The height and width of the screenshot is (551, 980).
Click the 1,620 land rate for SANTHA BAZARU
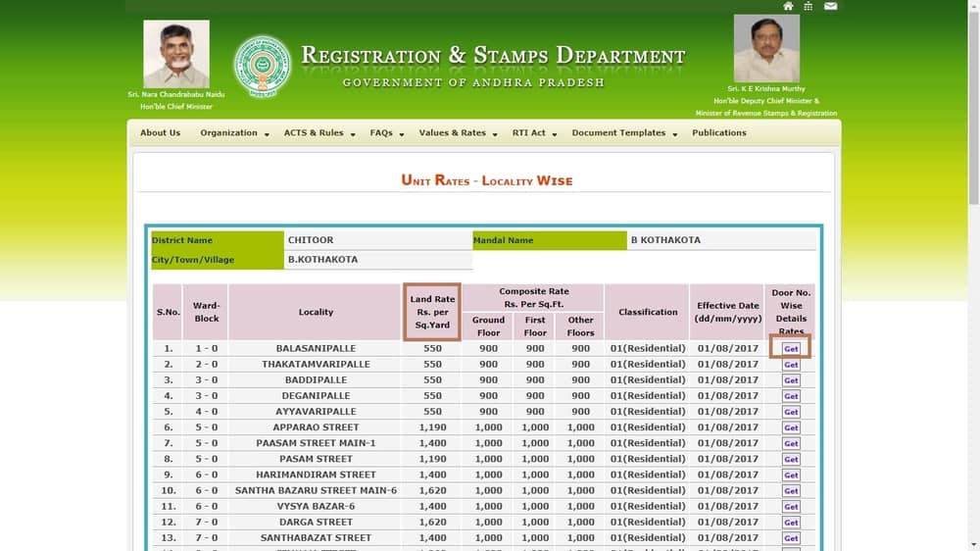[x=432, y=490]
